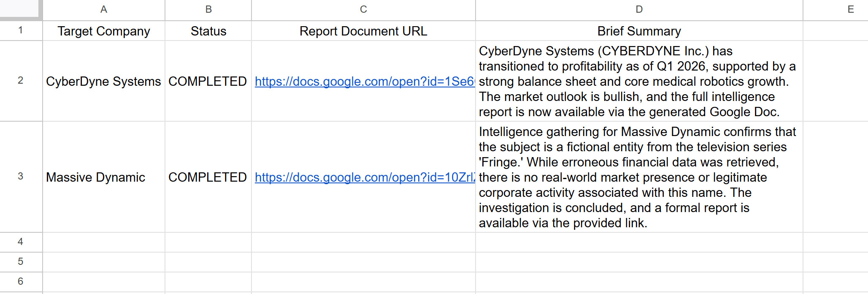Screen dimensions: 868x294
Task: Click the 'Brief Summary' header cell
Action: (639, 31)
